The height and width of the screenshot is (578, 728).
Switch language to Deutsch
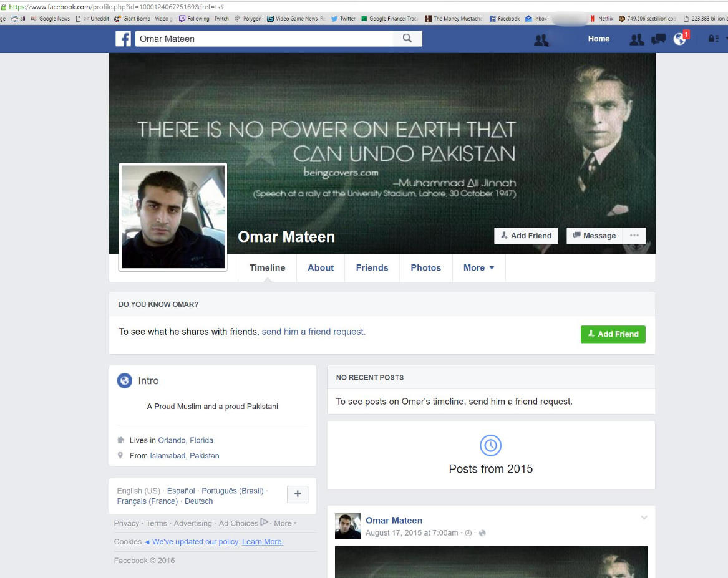(199, 501)
